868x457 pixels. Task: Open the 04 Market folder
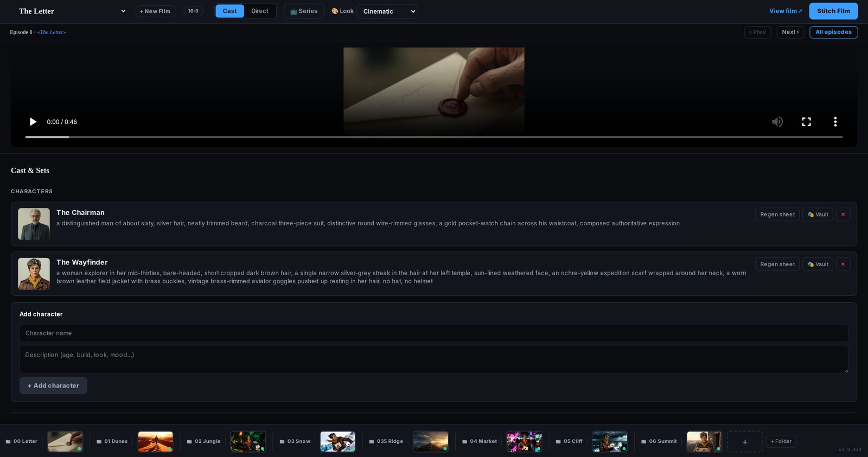(480, 441)
